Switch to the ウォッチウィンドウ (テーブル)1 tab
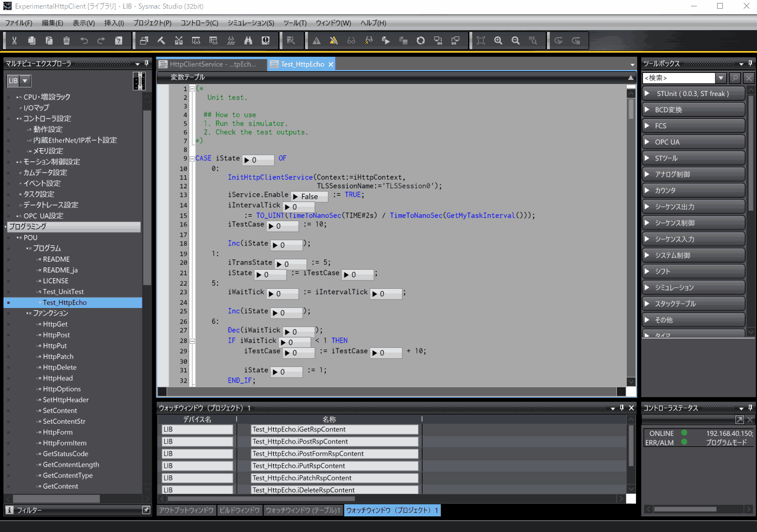 (303, 510)
